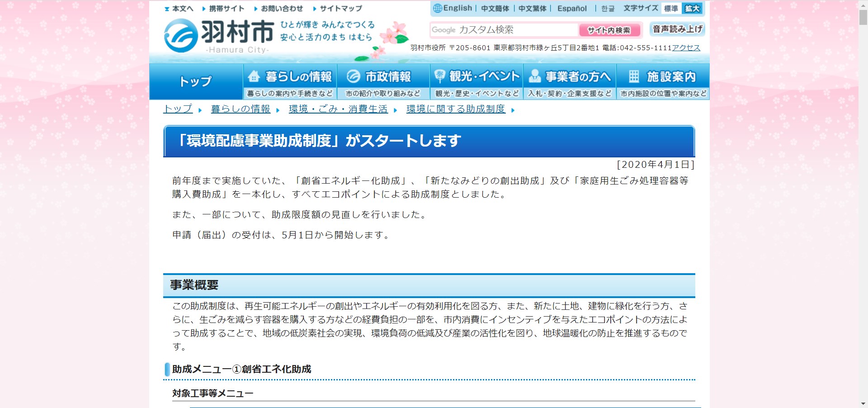
Task: Click the house icon in 暮らしの情報
Action: (x=254, y=76)
